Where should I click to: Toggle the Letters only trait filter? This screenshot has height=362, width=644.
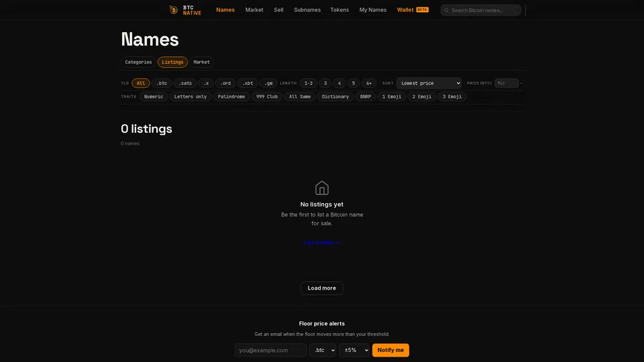(x=191, y=97)
